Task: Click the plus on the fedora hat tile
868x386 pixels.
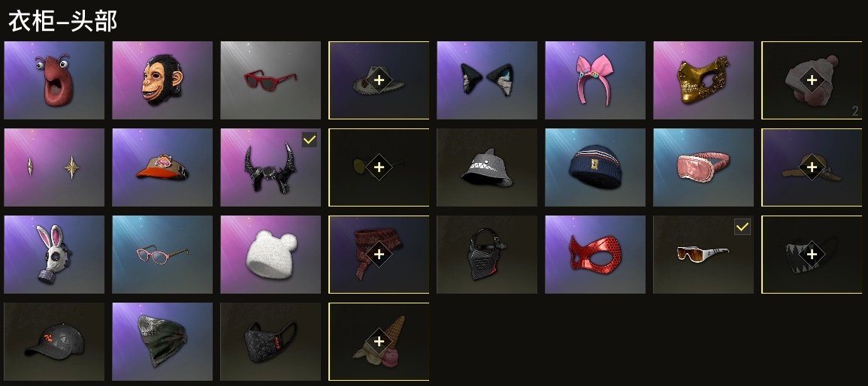Action: click(x=379, y=80)
